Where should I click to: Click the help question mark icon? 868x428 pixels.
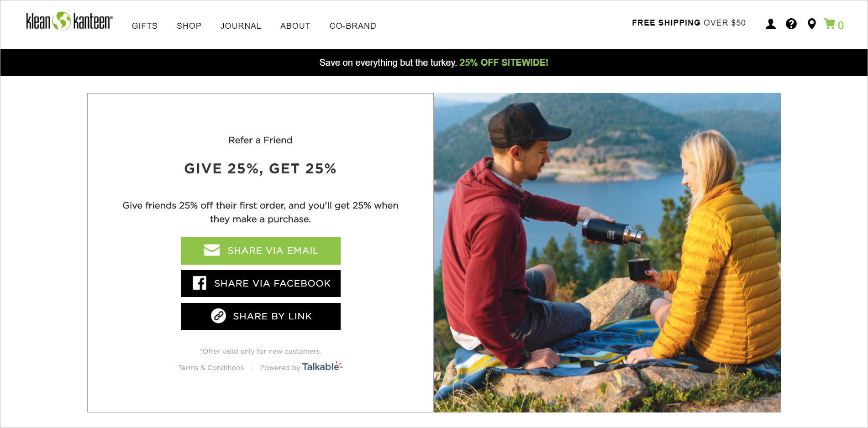(x=791, y=24)
